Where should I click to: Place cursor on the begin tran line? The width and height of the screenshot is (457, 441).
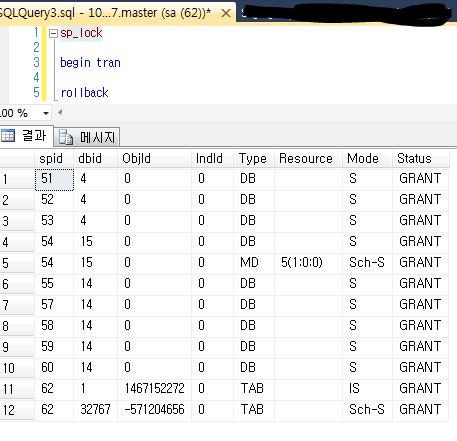coord(90,63)
